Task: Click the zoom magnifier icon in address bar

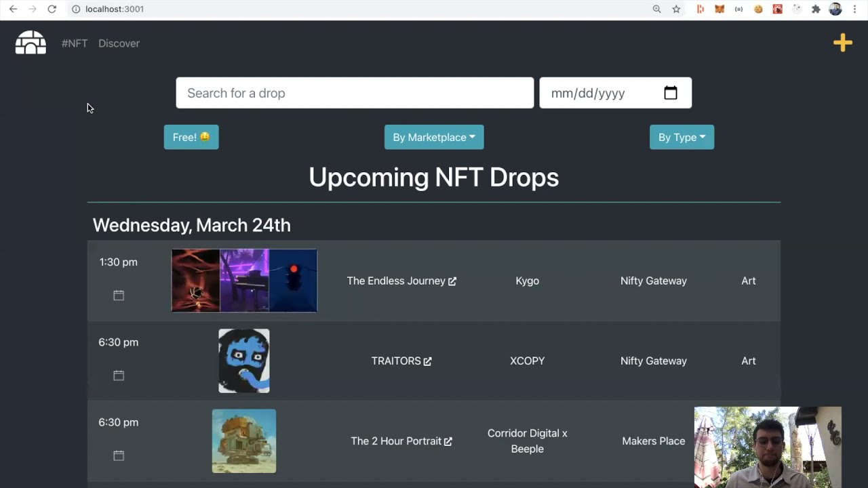Action: 656,9
